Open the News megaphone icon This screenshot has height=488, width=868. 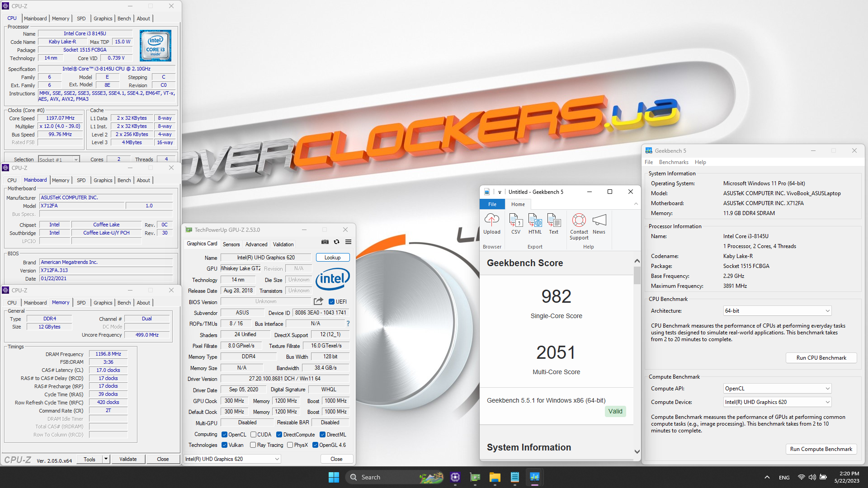point(599,220)
